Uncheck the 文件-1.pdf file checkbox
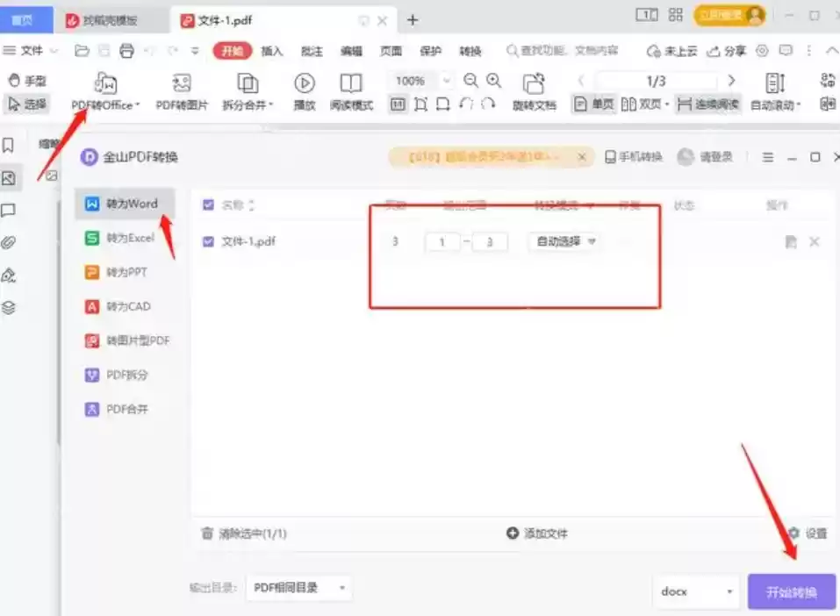This screenshot has width=840, height=616. click(x=207, y=241)
